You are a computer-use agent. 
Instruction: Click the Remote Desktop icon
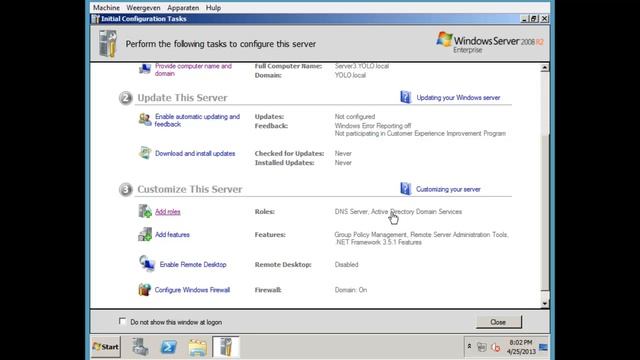(x=147, y=263)
